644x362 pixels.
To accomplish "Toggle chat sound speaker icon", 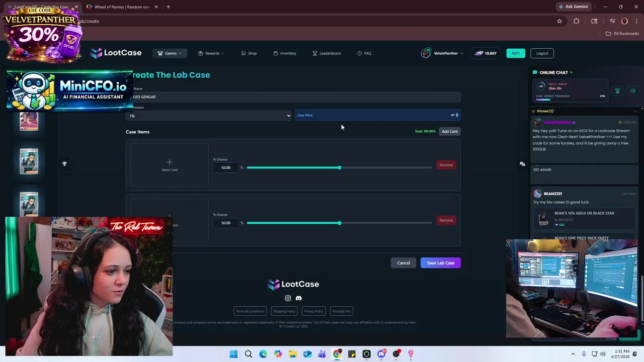I will (632, 91).
